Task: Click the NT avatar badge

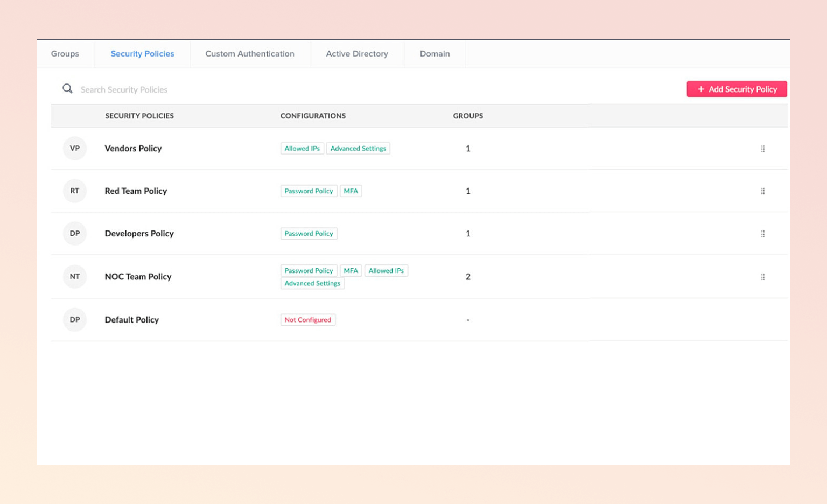Action: point(75,277)
